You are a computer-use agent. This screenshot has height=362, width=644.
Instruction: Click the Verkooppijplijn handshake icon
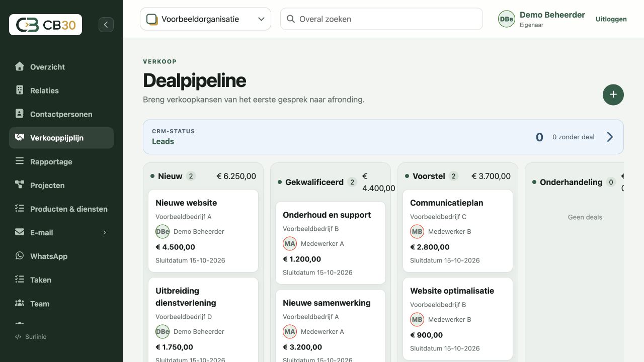click(x=20, y=137)
